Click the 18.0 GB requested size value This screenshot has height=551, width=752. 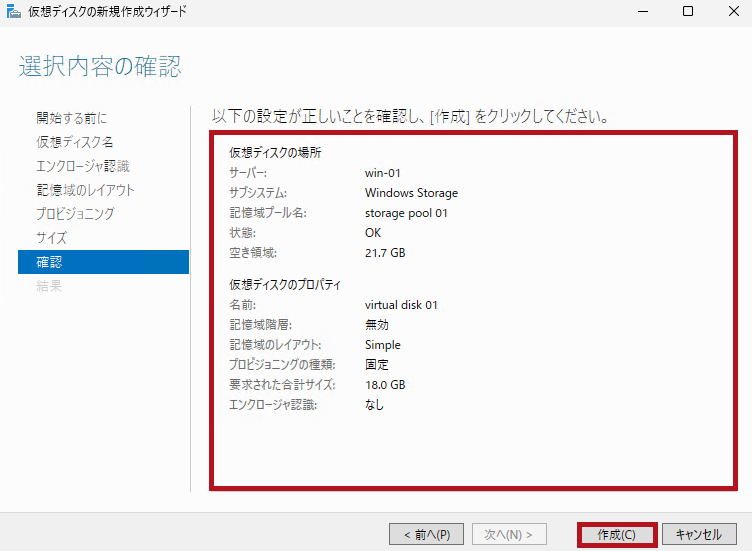click(x=385, y=385)
